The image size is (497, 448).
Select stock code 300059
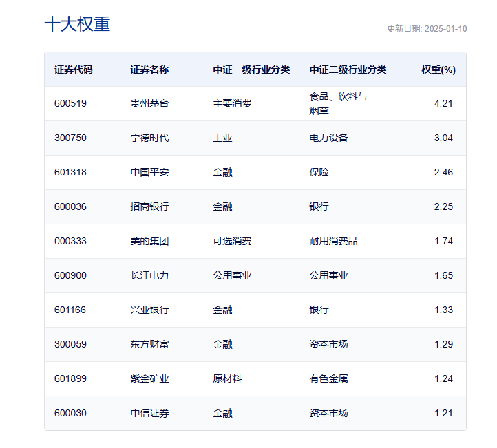click(x=70, y=344)
